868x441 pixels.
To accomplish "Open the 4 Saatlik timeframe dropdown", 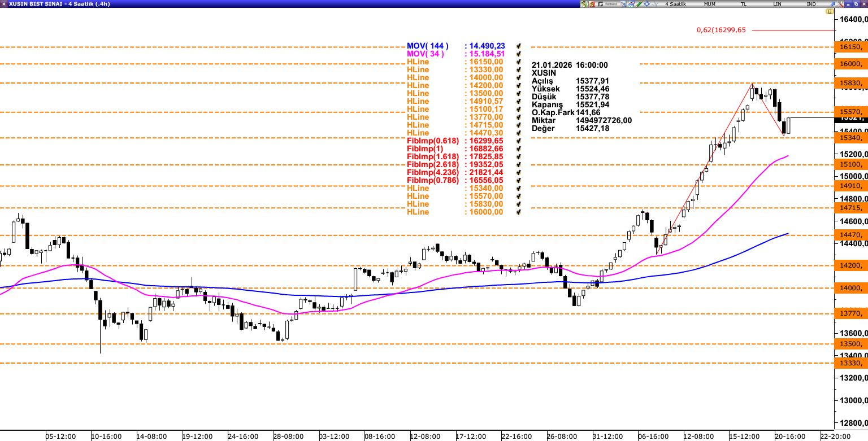I will click(x=675, y=4).
